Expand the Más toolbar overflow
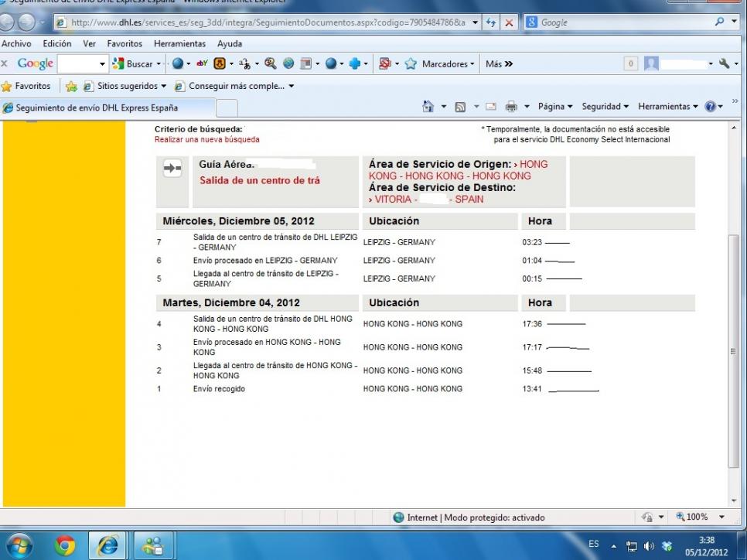The height and width of the screenshot is (560, 747). click(499, 64)
